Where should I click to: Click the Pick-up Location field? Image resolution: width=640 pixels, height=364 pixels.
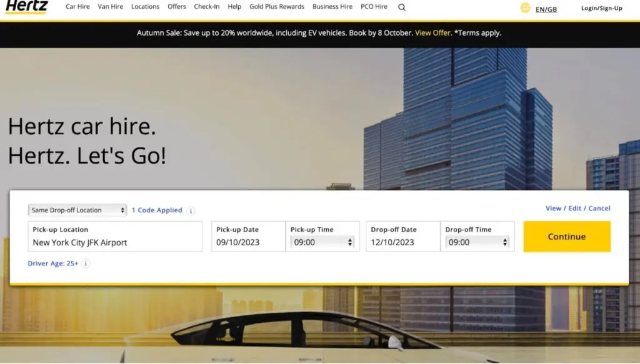(115, 237)
